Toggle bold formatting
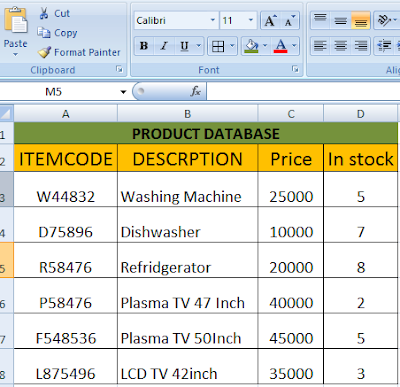Viewport: 400px width, 387px height. 144,46
